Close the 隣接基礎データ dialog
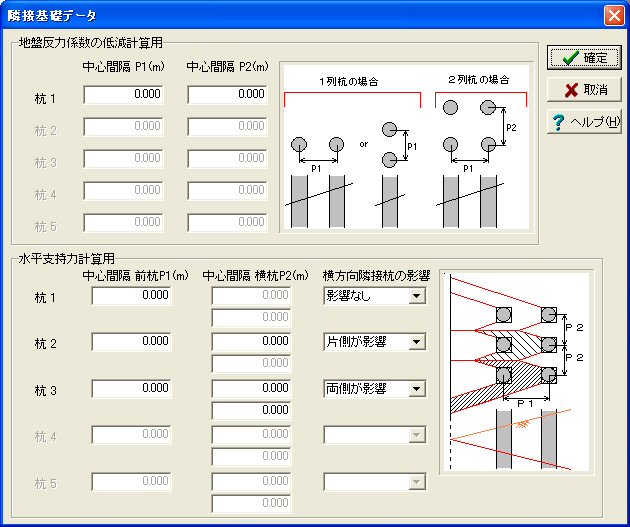The image size is (630, 527). click(614, 16)
